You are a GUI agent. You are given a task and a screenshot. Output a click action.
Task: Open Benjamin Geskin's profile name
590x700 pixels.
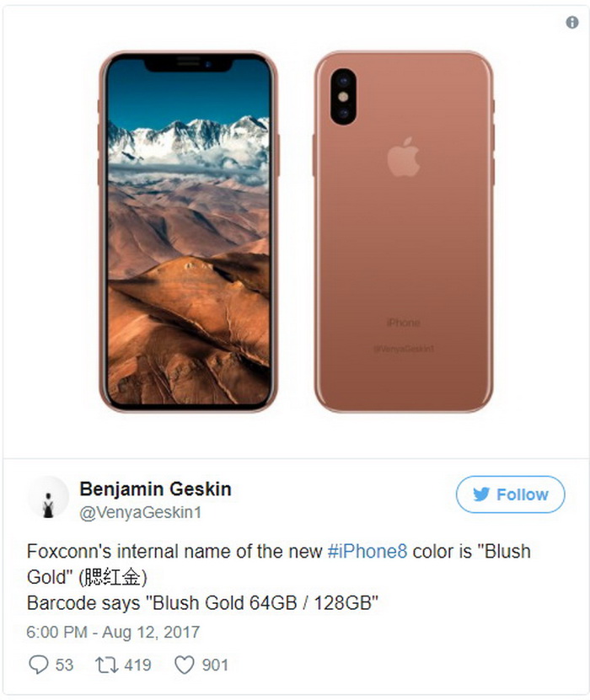[x=155, y=489]
